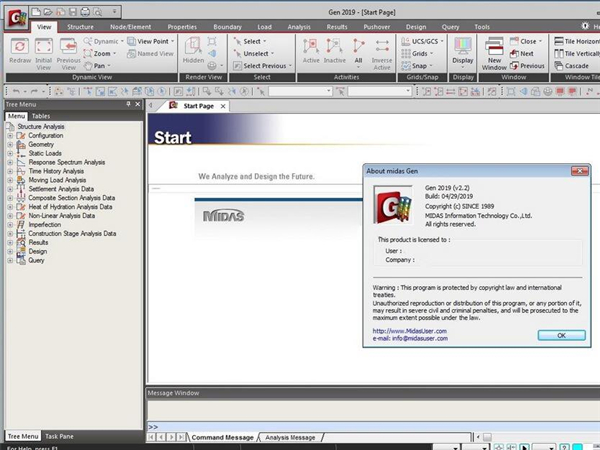600x450 pixels.
Task: Click the Active icon in Activities
Action: point(310,48)
